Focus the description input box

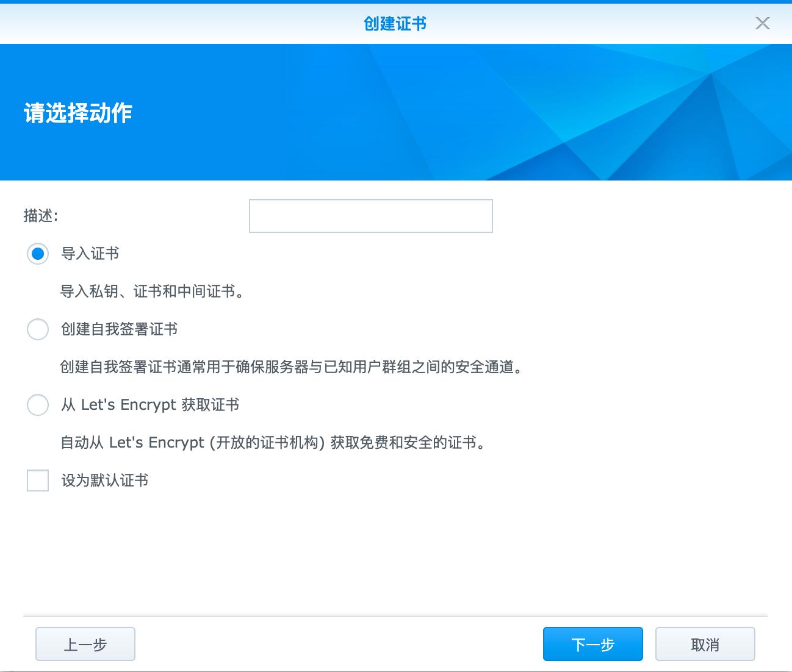click(x=370, y=215)
